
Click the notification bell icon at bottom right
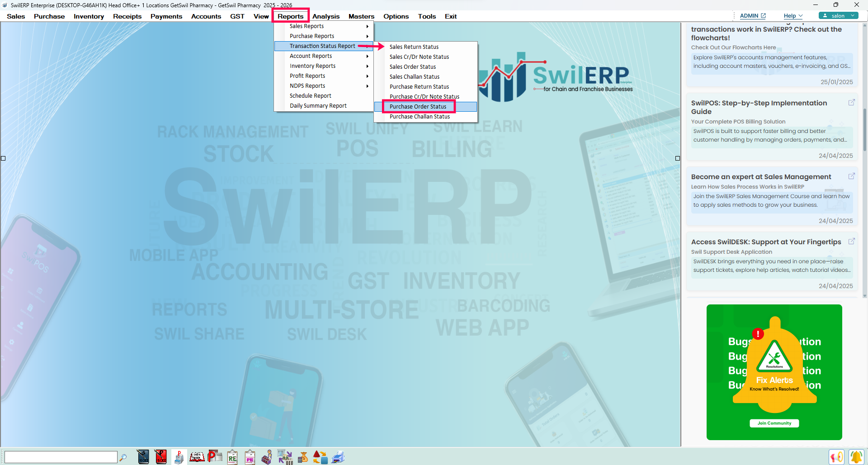(856, 457)
